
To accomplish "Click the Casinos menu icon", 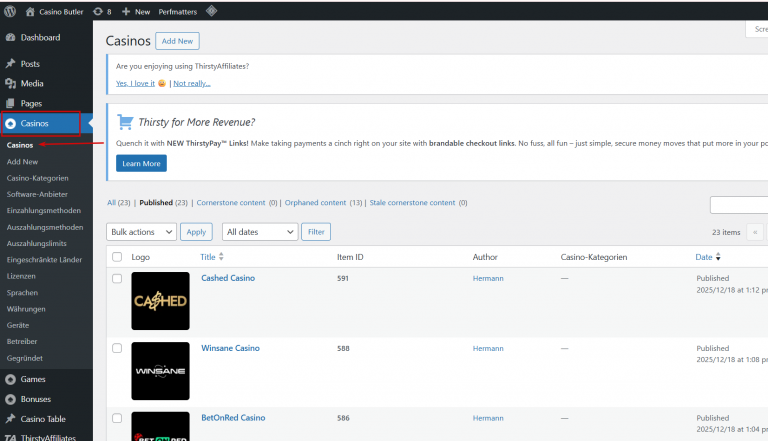I will point(11,123).
